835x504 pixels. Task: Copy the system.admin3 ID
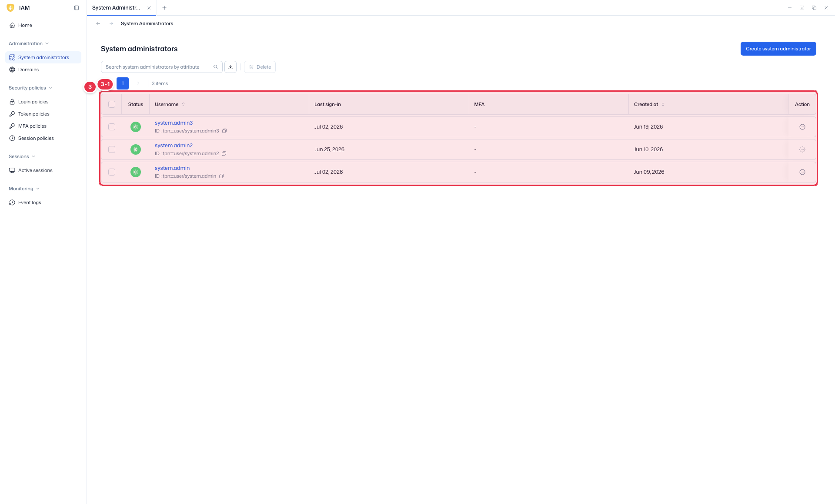[x=224, y=131]
